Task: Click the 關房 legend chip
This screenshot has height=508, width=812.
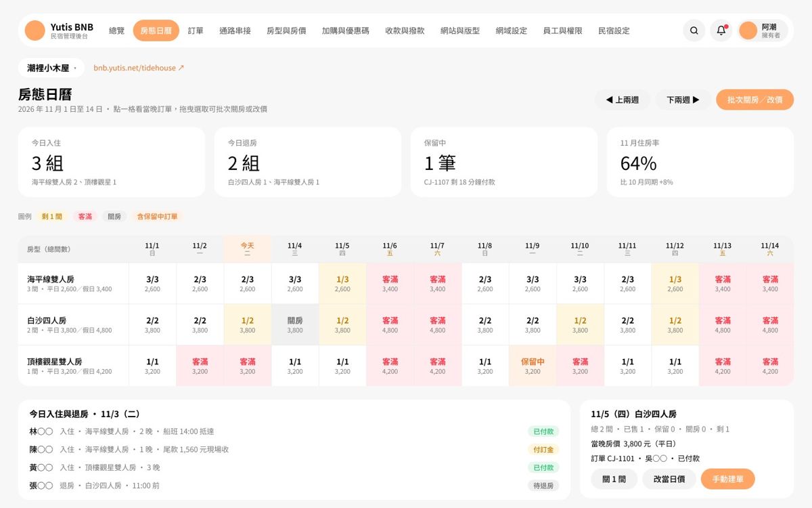Action: 114,217
